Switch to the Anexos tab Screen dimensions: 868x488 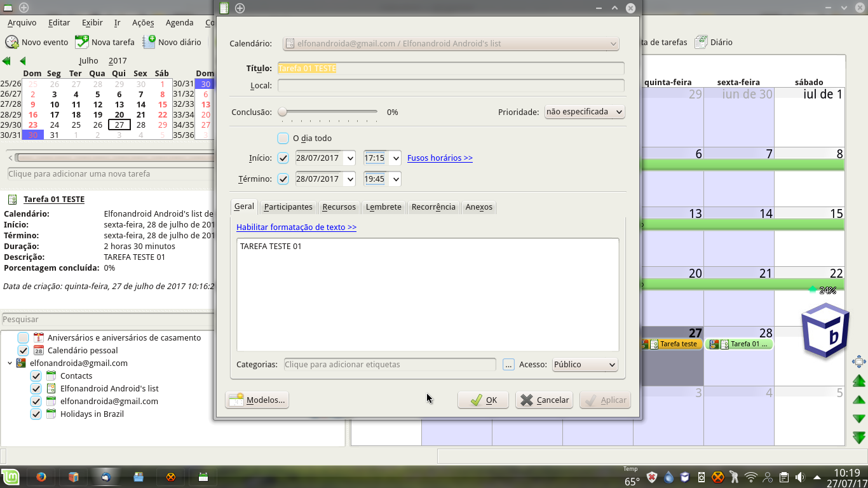[479, 207]
